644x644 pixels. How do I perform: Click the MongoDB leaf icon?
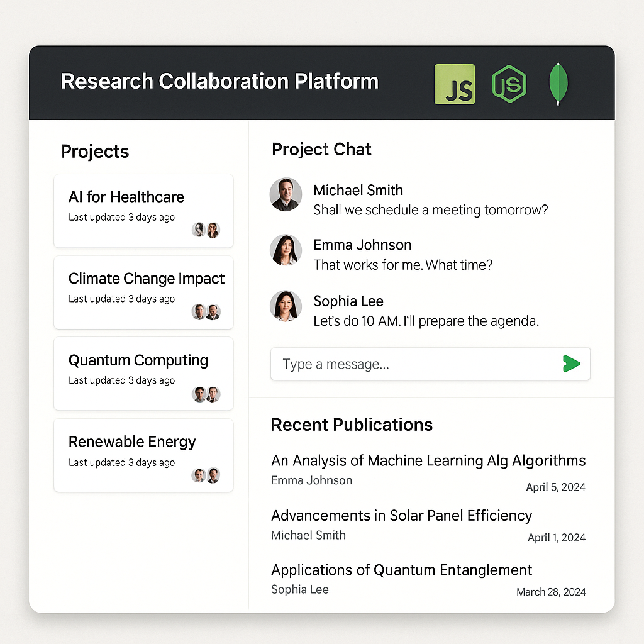557,84
